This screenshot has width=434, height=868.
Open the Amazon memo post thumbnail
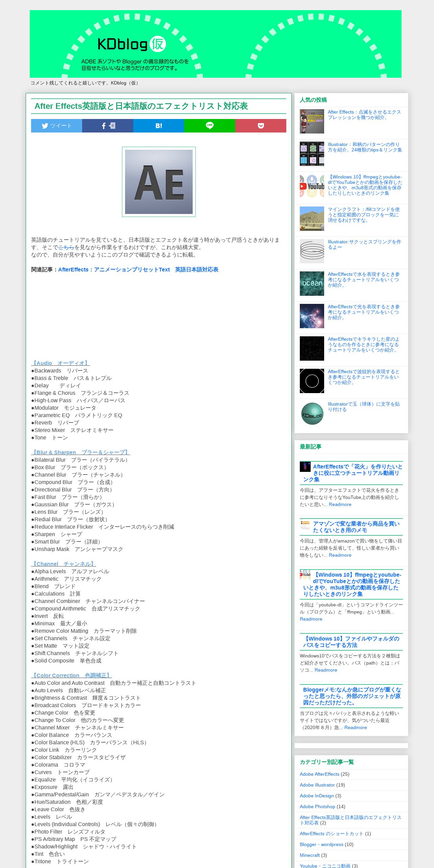(305, 524)
